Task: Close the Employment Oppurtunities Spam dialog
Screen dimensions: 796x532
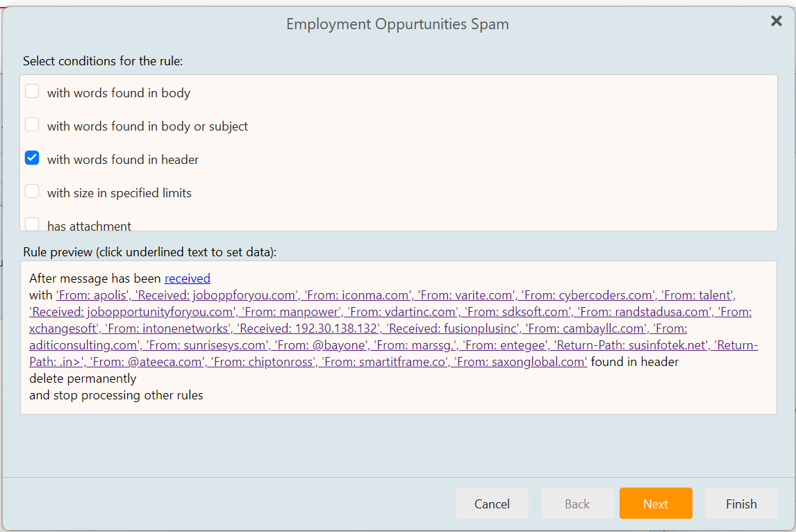Action: (776, 21)
